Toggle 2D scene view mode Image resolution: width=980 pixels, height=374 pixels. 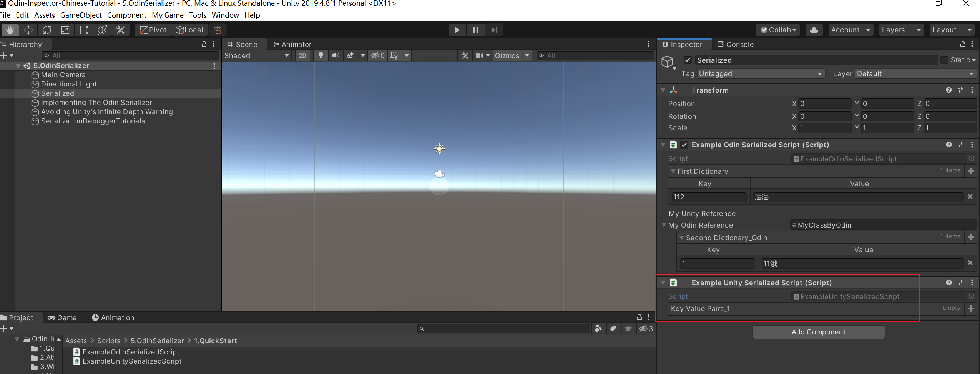coord(302,55)
